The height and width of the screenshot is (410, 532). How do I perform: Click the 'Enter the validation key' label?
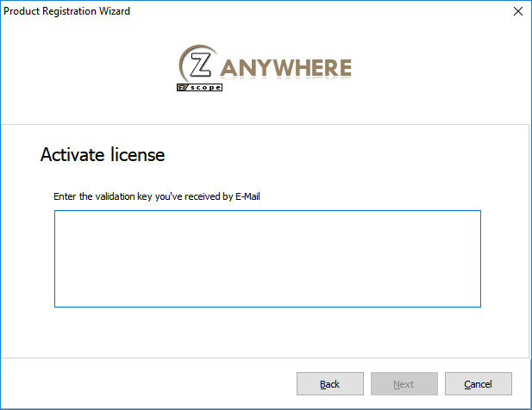[157, 196]
